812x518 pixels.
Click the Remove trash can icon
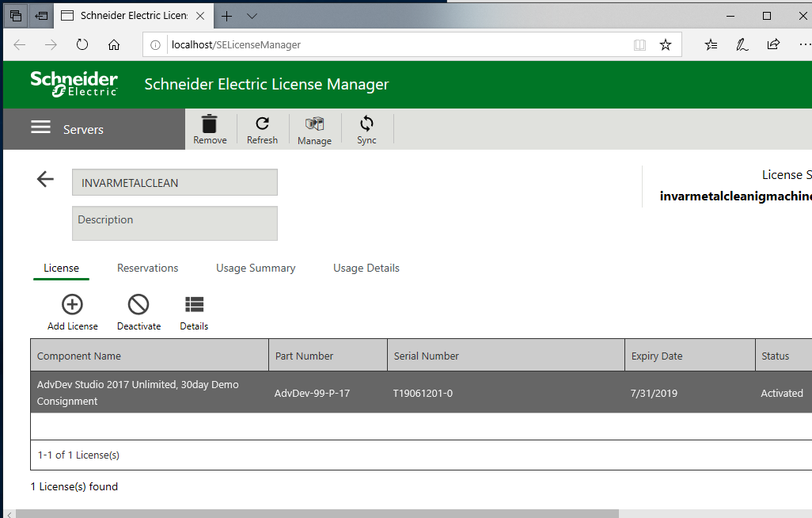tap(209, 124)
